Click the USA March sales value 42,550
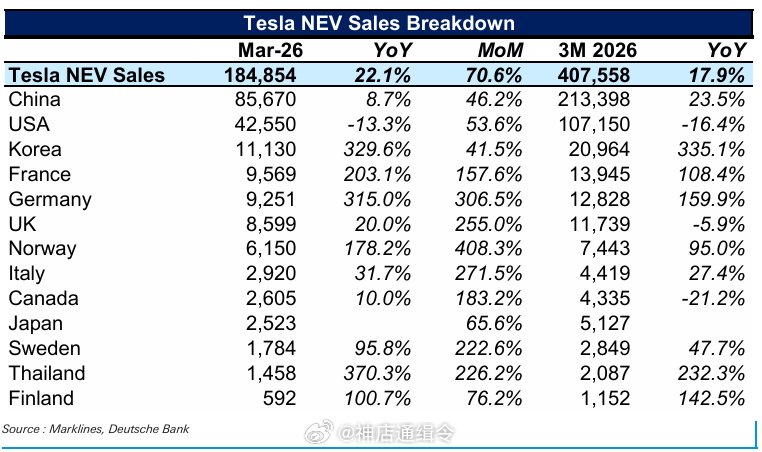The width and height of the screenshot is (762, 452). 265,124
